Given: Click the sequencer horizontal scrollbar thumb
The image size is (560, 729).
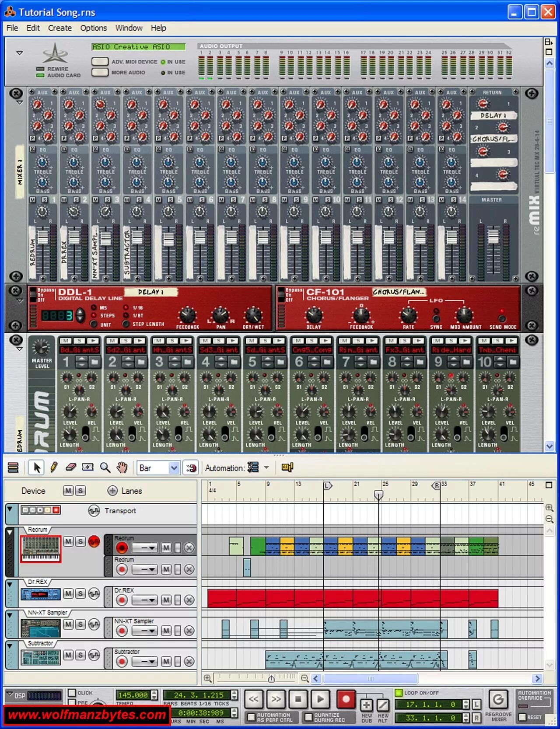Looking at the screenshot, I should (370, 678).
